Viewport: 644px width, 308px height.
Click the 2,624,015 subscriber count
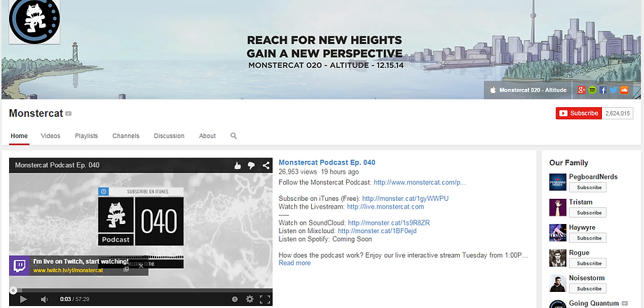click(x=617, y=113)
